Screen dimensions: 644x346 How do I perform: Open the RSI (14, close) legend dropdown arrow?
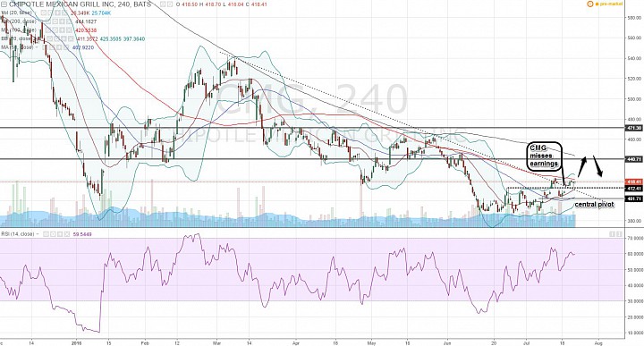click(38, 234)
